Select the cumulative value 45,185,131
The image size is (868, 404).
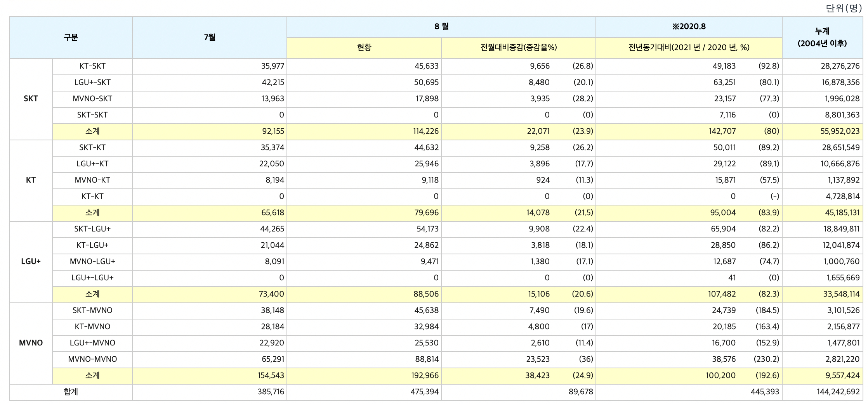841,213
